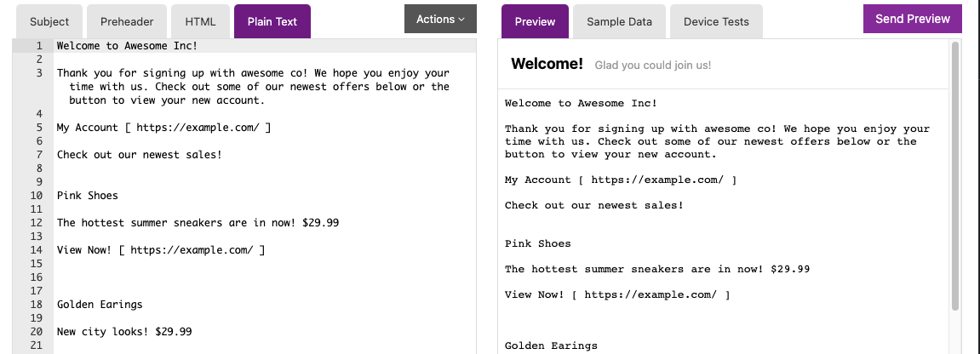Select the Plain Text tab
Screen dimensions: 980x354
[x=272, y=22]
